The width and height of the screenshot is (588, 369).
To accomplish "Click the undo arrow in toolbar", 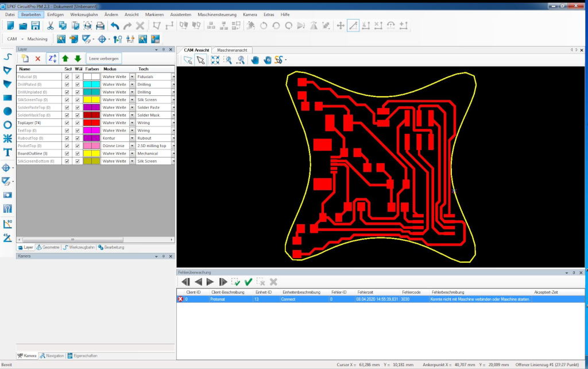I will pyautogui.click(x=115, y=26).
